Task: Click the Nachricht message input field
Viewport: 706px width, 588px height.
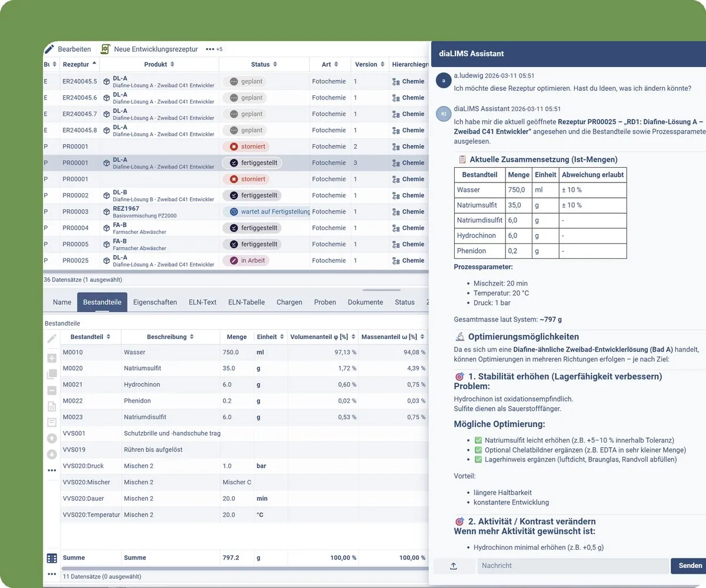Action: click(573, 566)
